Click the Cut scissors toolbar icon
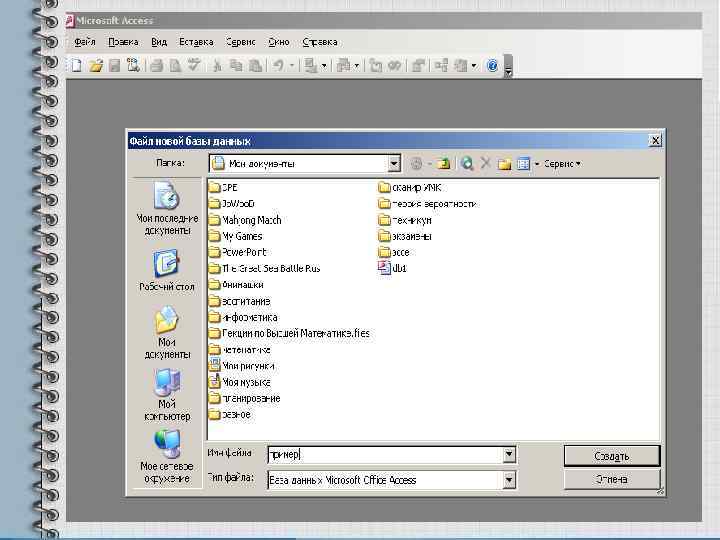720x540 pixels. click(217, 66)
